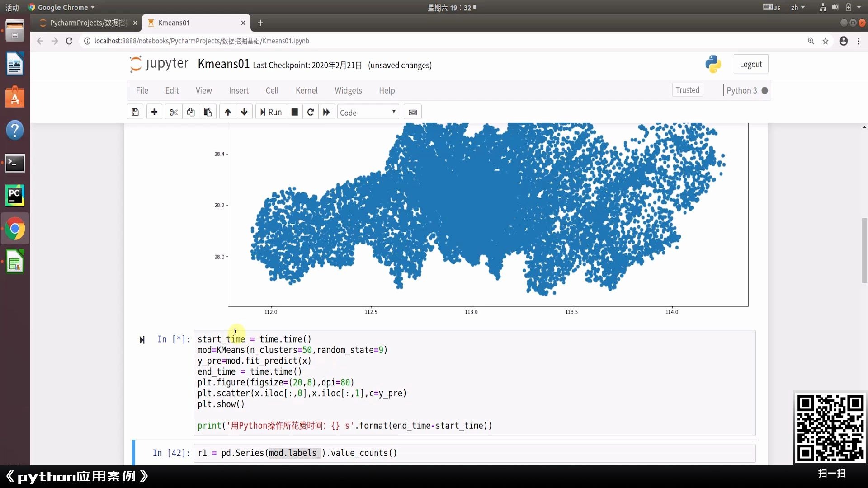Open the Kernel menu

click(x=307, y=90)
